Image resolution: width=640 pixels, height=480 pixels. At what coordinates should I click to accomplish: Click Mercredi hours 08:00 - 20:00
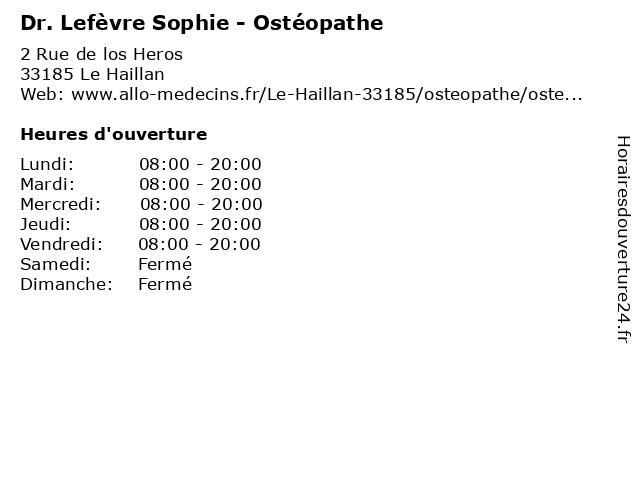[x=201, y=204]
